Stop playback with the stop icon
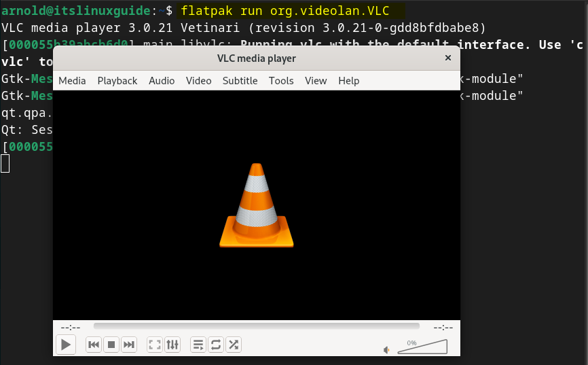Viewport: 588px width, 365px height. coord(111,345)
